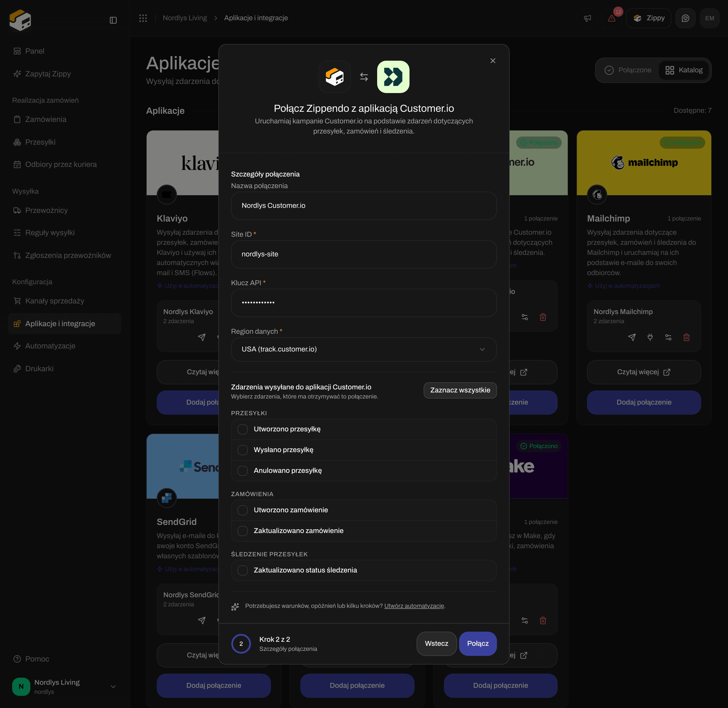Follow the Utwórz automatyzację link
728x708 pixels.
[x=414, y=606]
